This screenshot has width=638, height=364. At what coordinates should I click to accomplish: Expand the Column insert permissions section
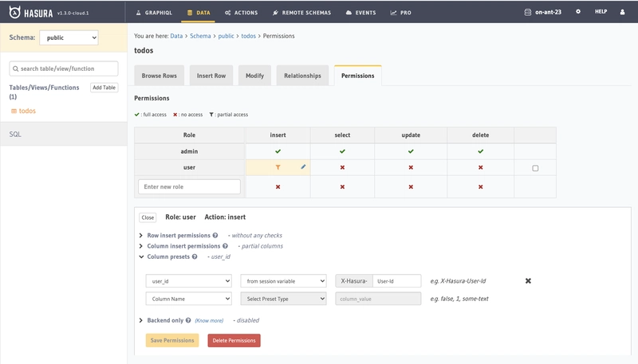pos(183,246)
